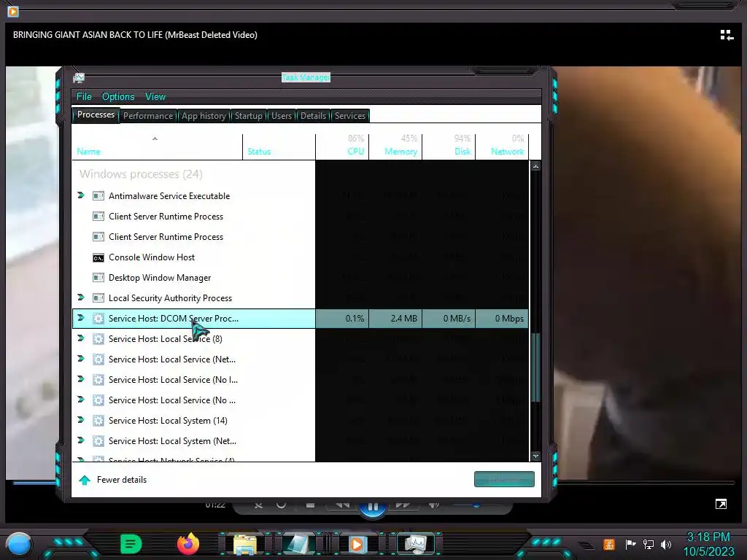Select the Desktop Window Manager process name
Viewport: 747px width, 560px height.
160,278
